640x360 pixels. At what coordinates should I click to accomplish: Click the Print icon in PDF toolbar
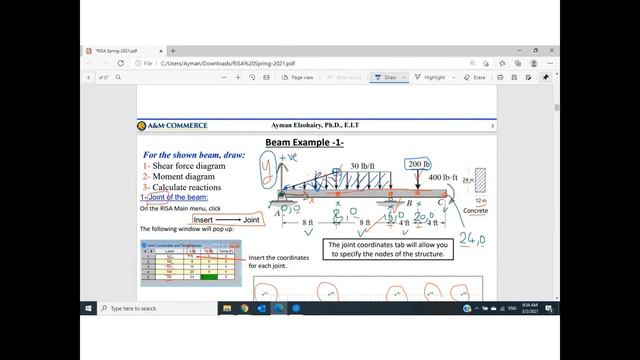500,77
